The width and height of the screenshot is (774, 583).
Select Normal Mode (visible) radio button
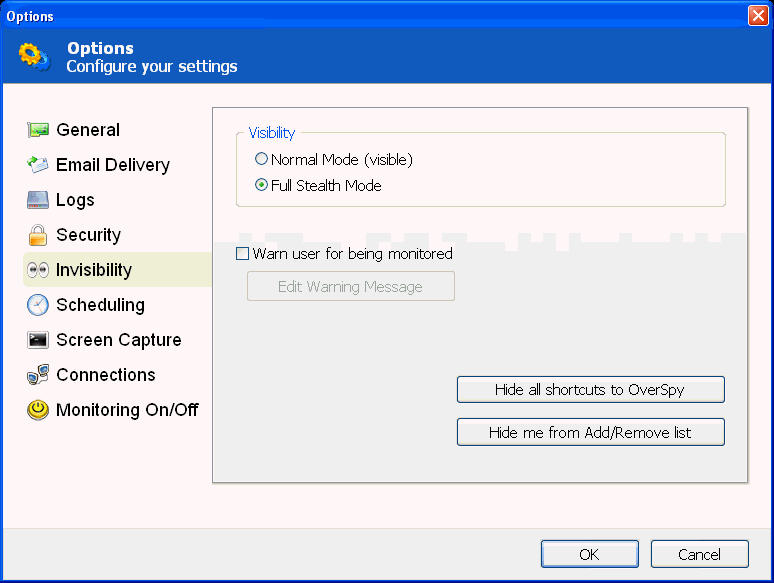coord(262,159)
